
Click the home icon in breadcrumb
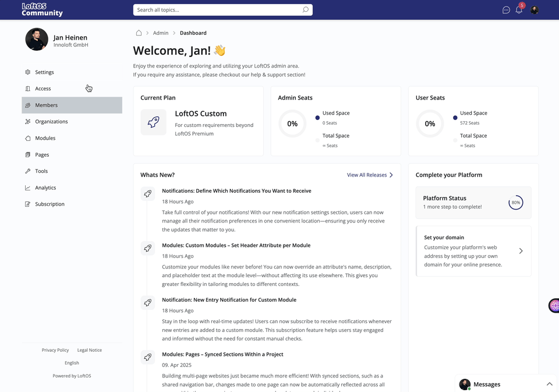[139, 33]
